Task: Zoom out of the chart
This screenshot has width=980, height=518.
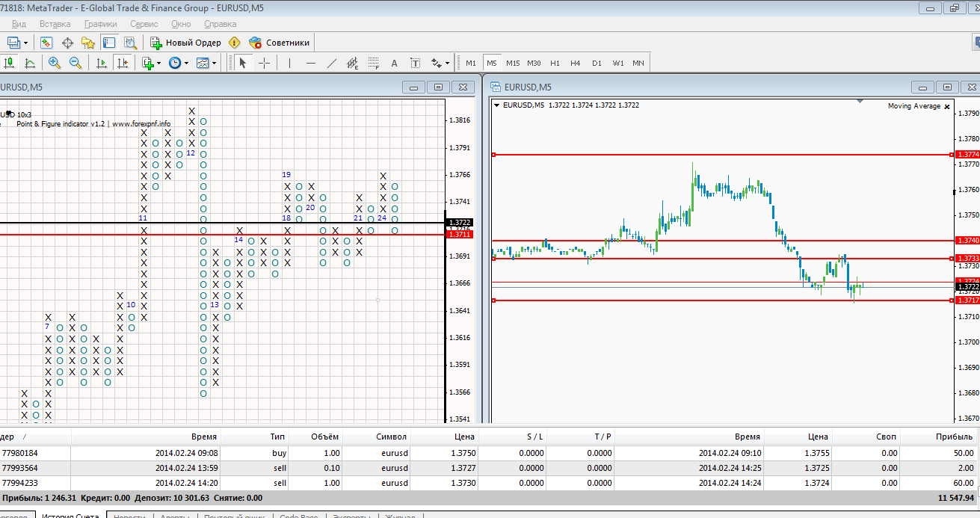Action: coord(75,63)
